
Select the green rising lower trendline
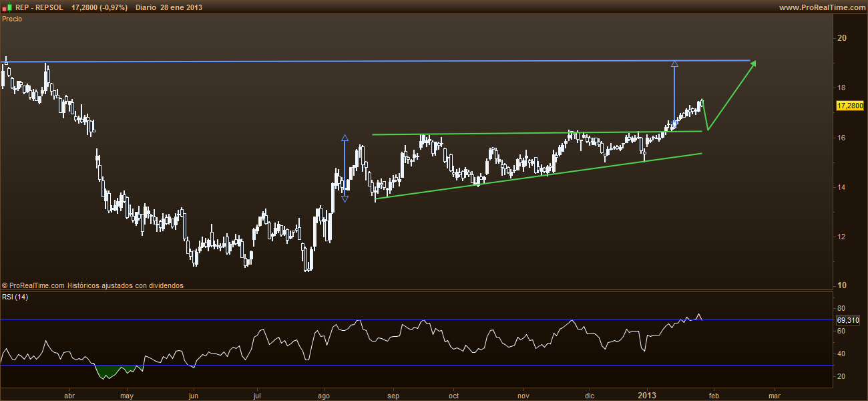click(538, 176)
